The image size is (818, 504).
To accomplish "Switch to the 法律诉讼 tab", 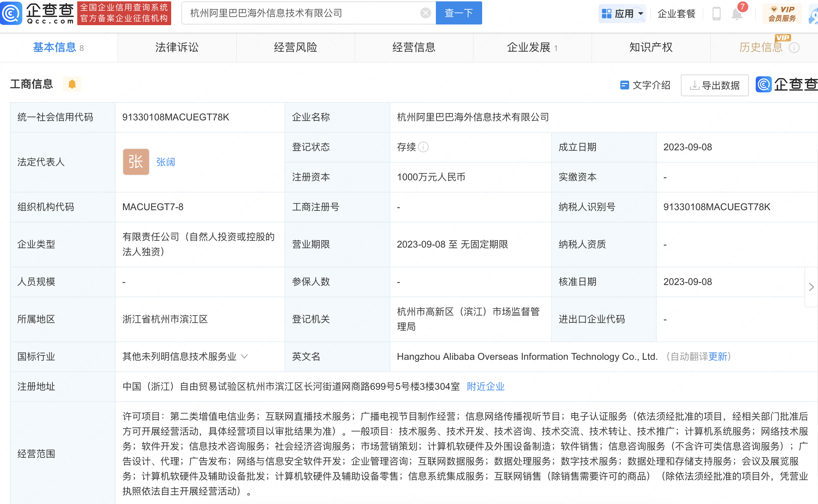I will (x=177, y=47).
